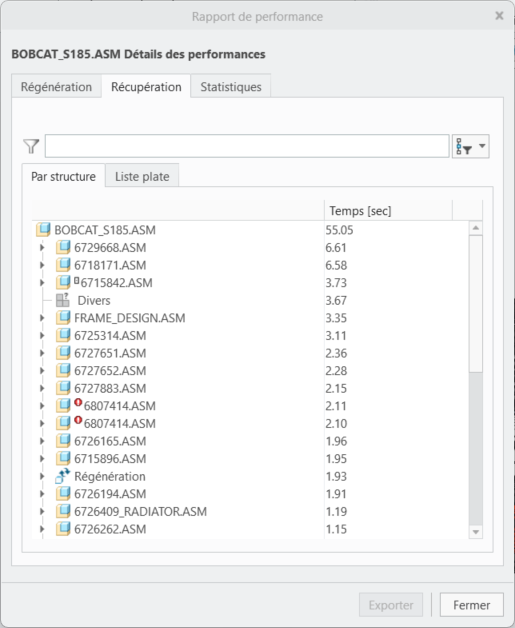This screenshot has height=628, width=515.
Task: Expand the 6726409_RADIATOR.ASM node
Action: [x=42, y=511]
